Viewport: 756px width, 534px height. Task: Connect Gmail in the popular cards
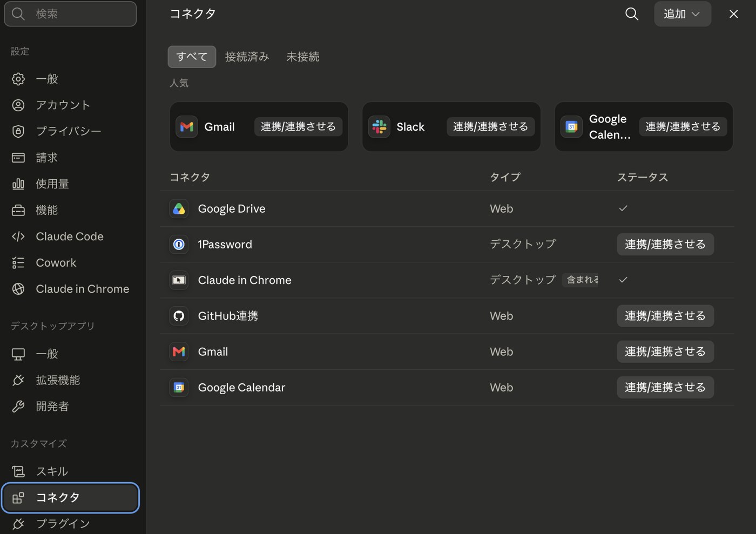(298, 127)
